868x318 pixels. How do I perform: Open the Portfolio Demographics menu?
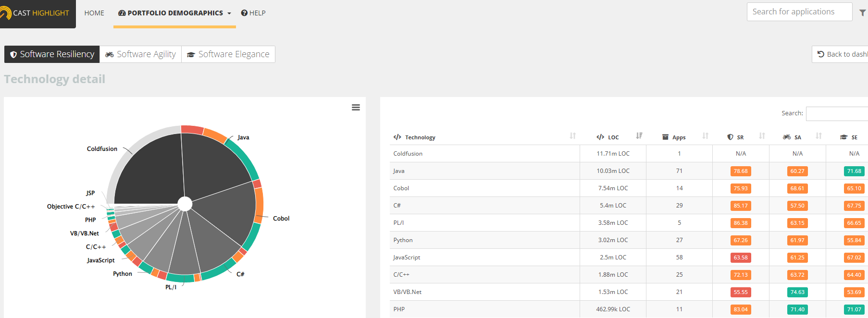174,13
